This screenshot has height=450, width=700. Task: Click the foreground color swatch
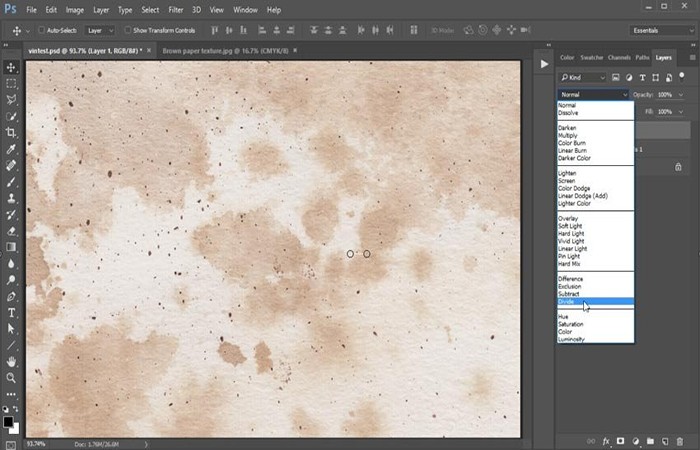(x=8, y=421)
